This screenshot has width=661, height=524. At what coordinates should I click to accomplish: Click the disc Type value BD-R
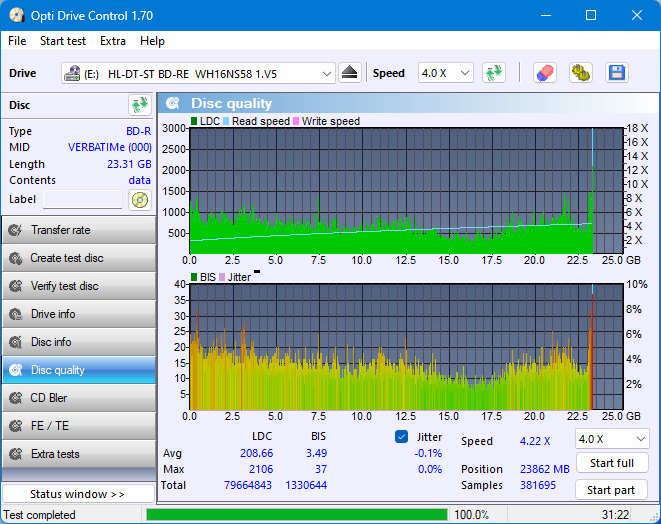pos(139,131)
